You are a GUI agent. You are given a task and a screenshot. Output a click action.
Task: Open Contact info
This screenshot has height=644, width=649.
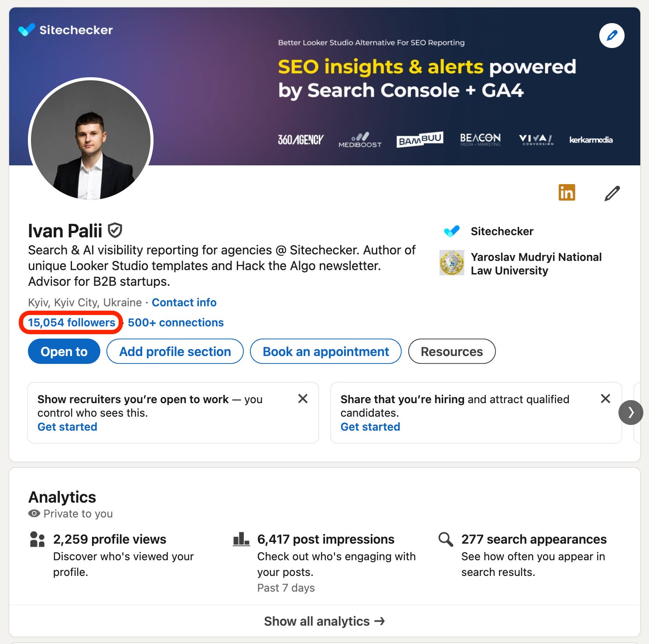coord(184,302)
